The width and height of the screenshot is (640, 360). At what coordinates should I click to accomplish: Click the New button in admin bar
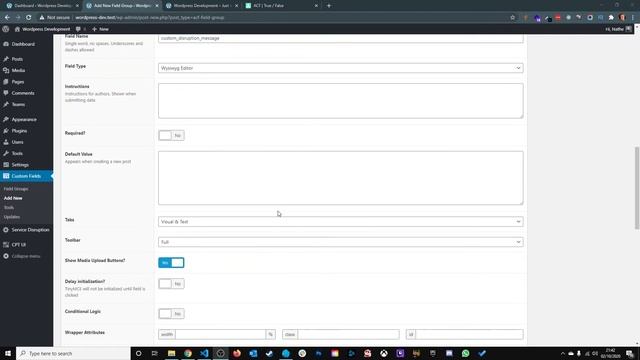(100, 29)
